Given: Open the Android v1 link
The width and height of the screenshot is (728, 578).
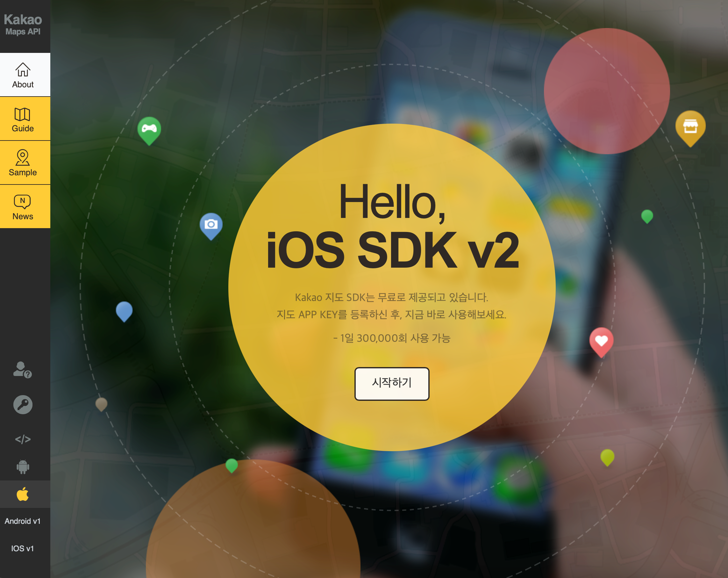Looking at the screenshot, I should tap(23, 521).
